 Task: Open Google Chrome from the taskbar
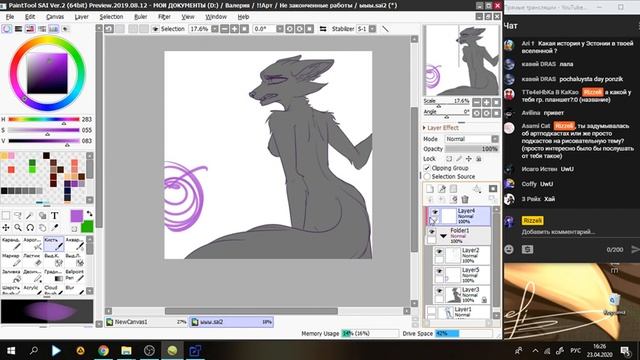pyautogui.click(x=103, y=350)
